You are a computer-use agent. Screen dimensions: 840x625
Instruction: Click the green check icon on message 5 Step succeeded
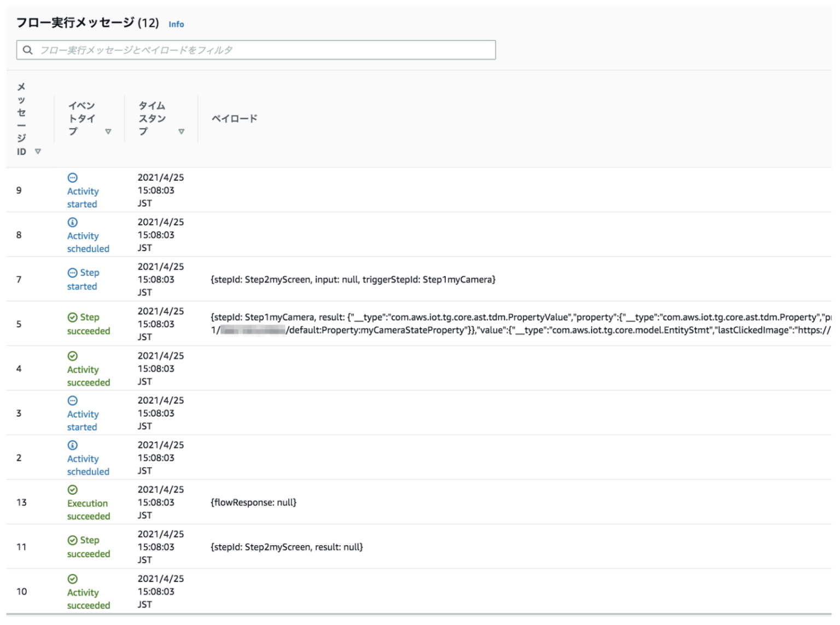[73, 317]
